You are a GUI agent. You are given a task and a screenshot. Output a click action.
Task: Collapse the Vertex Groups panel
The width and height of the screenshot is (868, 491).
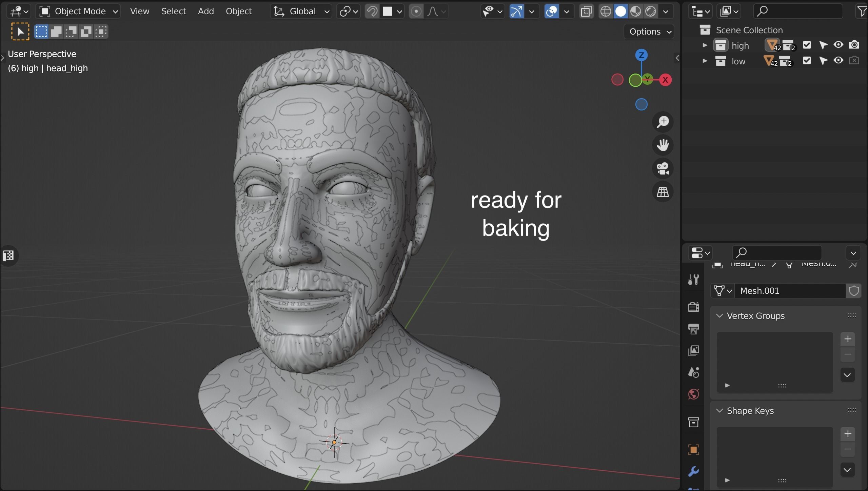[719, 316]
